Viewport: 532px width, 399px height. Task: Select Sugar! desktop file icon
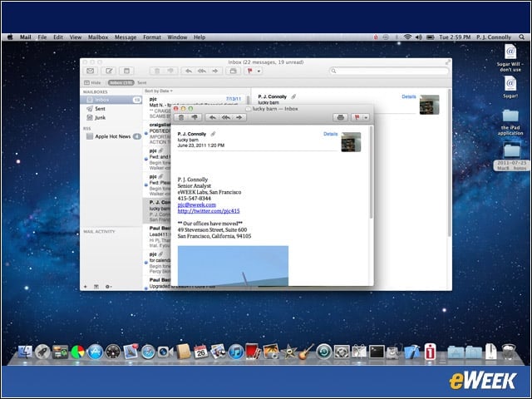click(510, 86)
